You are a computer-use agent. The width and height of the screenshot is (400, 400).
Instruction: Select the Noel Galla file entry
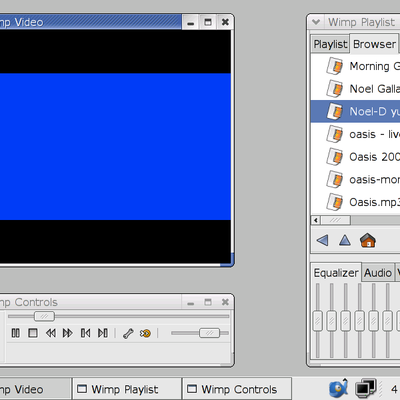355,89
